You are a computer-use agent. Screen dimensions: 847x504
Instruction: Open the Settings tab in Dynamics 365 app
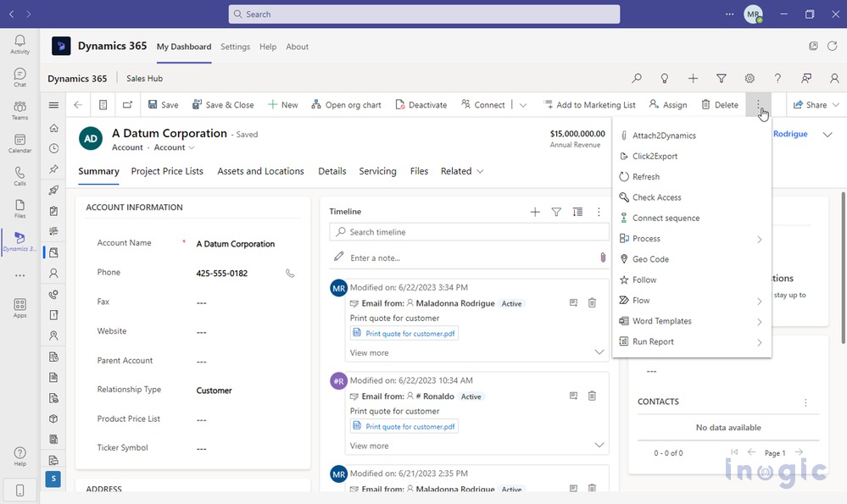(x=235, y=47)
